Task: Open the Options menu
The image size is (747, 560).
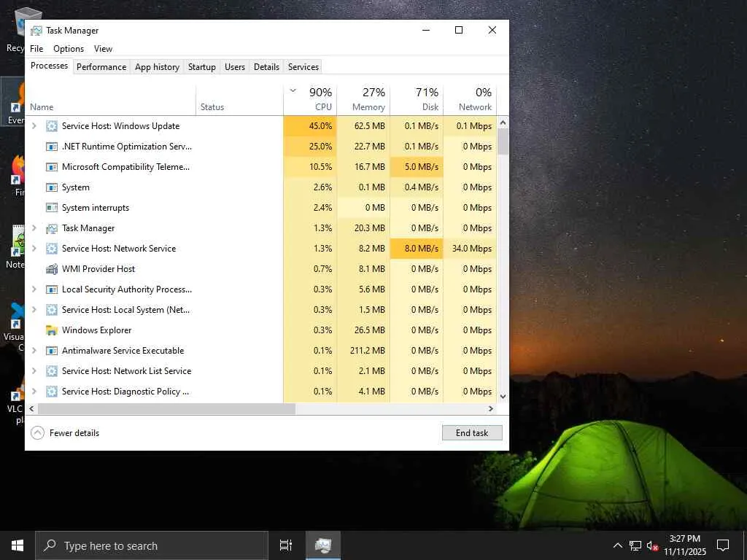Action: click(x=69, y=49)
